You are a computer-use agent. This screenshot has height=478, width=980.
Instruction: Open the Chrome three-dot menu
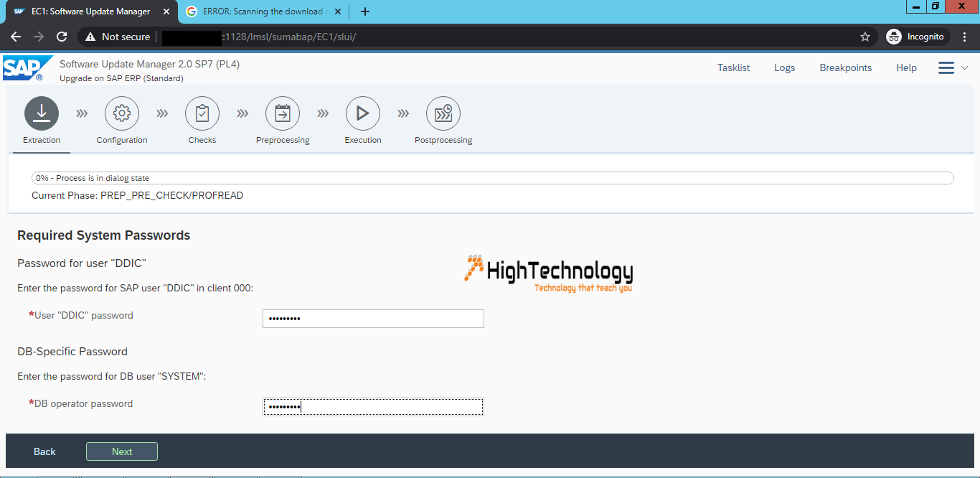[966, 37]
